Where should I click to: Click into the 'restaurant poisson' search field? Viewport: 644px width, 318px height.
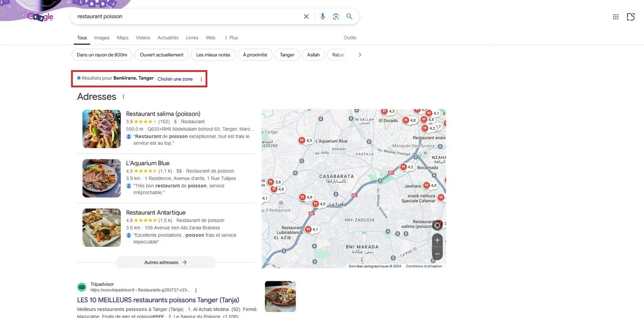(x=188, y=17)
